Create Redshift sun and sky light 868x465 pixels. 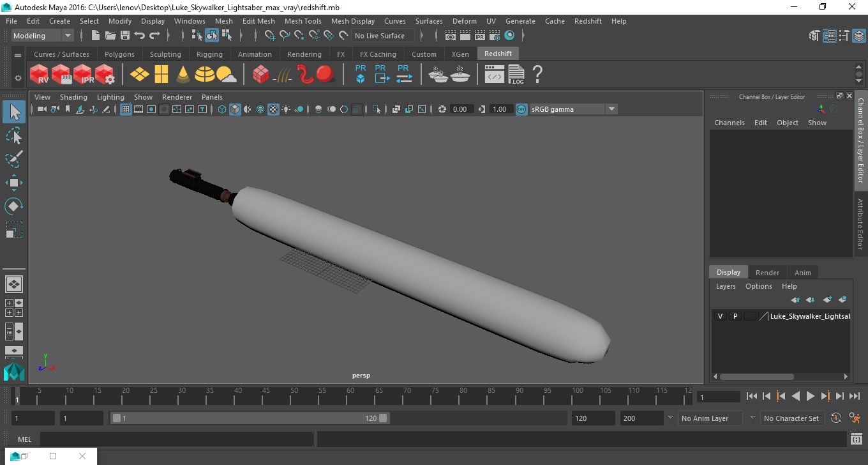(x=226, y=75)
